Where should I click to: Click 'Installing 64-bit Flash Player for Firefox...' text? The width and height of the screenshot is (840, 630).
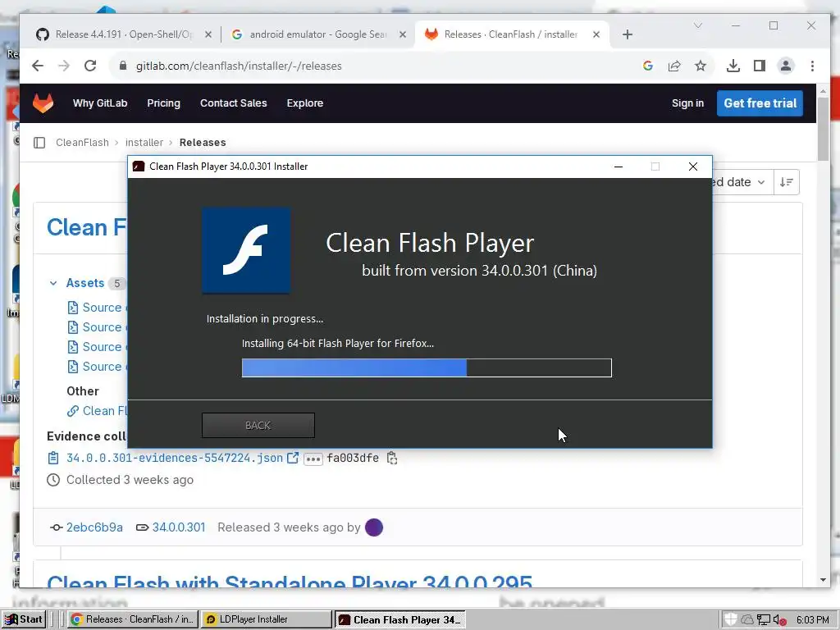click(338, 344)
